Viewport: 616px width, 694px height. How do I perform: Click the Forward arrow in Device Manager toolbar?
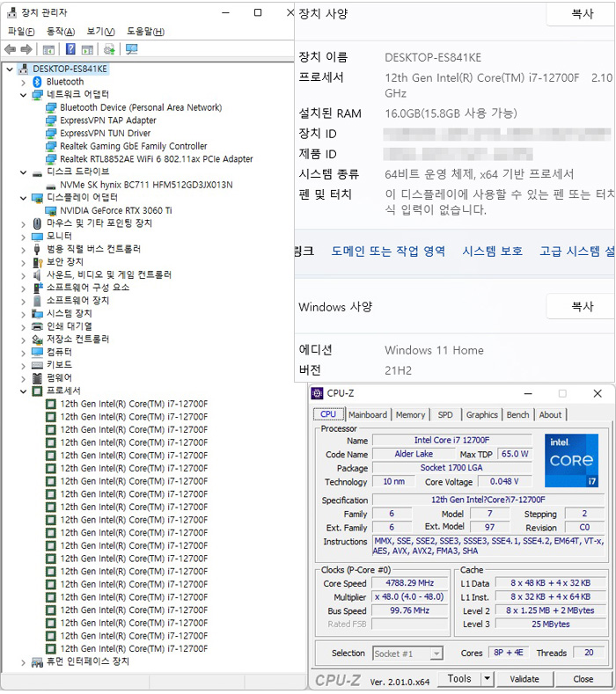26,49
